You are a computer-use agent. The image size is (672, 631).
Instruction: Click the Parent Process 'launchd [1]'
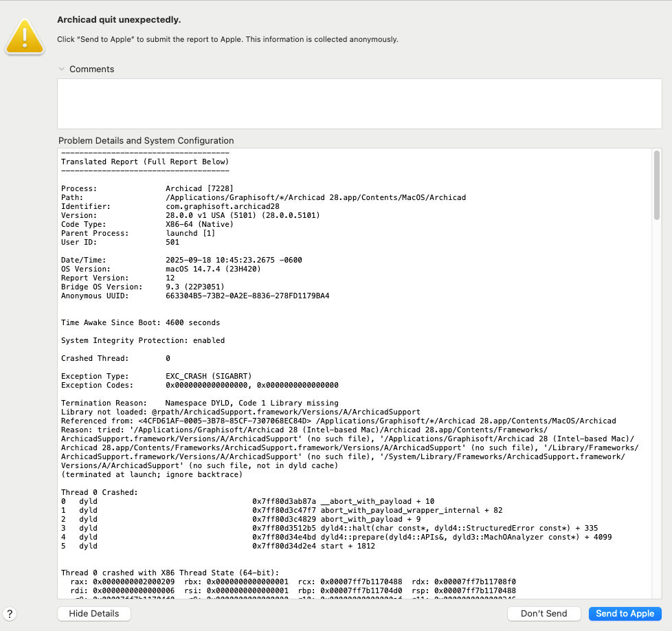190,234
